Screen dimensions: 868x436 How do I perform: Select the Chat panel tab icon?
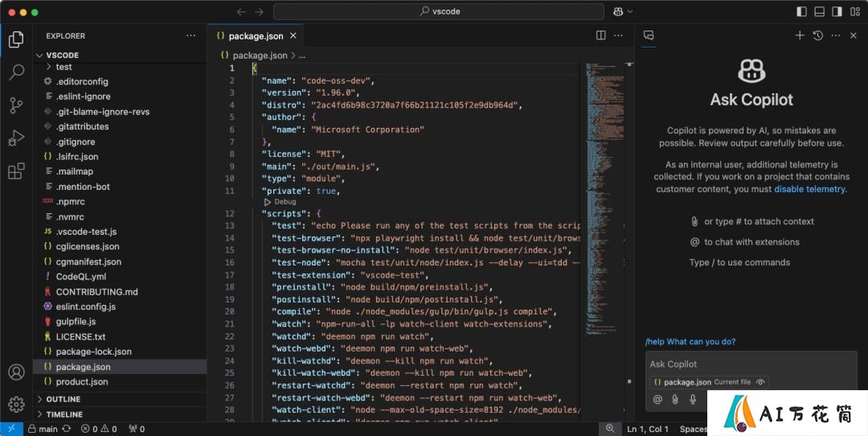[x=649, y=35]
